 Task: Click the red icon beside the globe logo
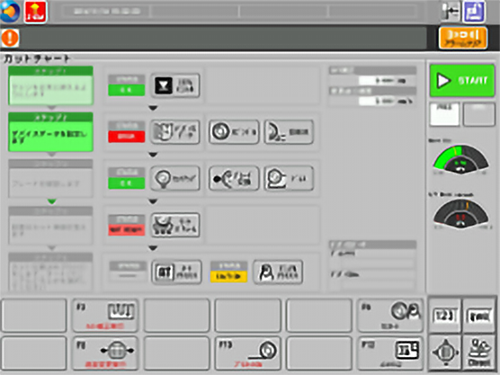[35, 12]
